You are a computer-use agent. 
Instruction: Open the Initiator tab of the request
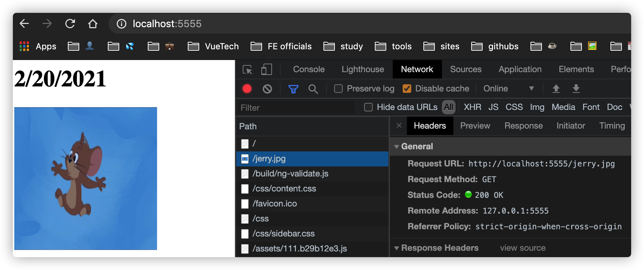tap(570, 126)
